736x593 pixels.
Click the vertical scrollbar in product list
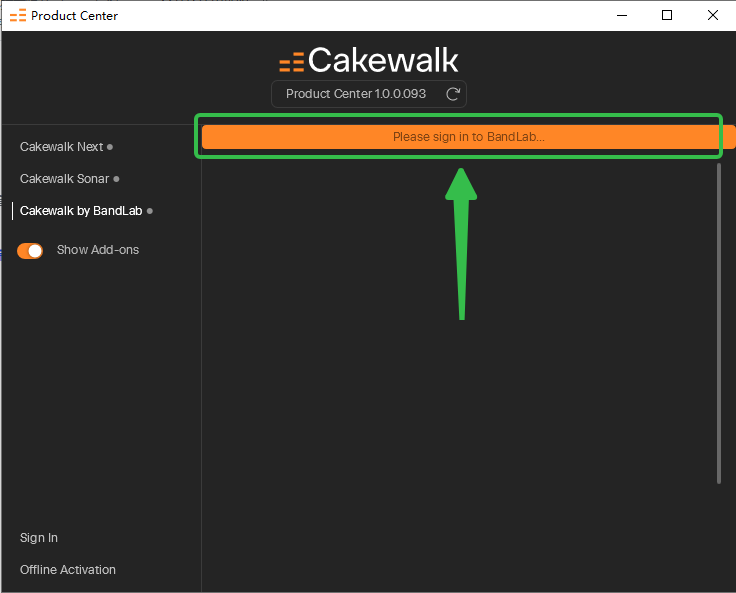(x=719, y=323)
